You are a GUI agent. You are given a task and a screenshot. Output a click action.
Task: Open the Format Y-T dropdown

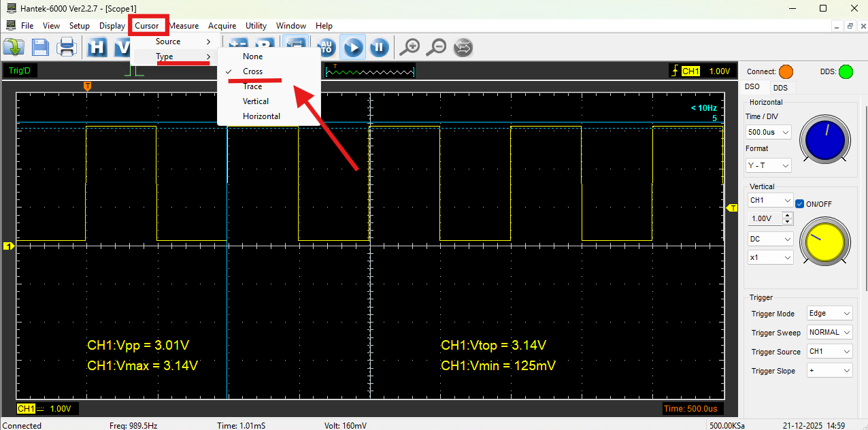pyautogui.click(x=769, y=165)
